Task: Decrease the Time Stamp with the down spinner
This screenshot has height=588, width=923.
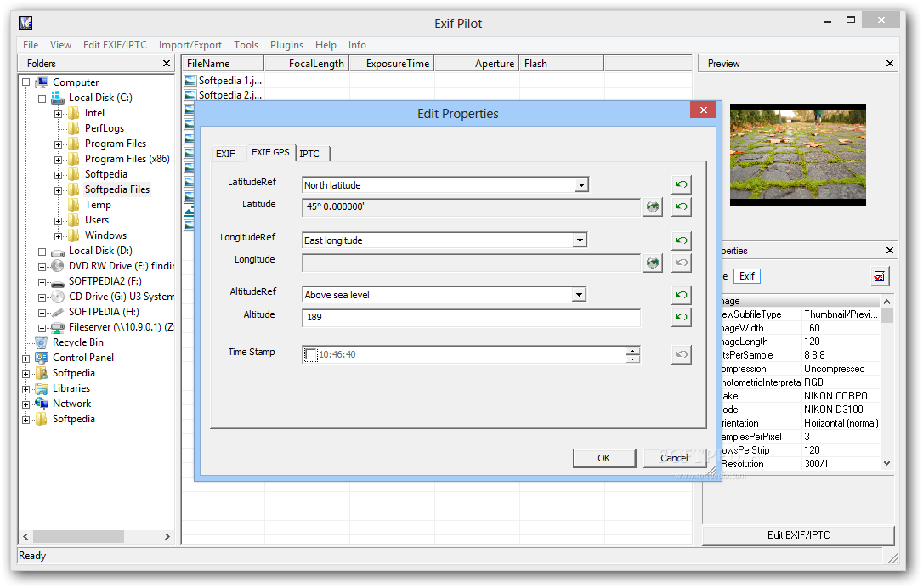Action: coord(633,359)
